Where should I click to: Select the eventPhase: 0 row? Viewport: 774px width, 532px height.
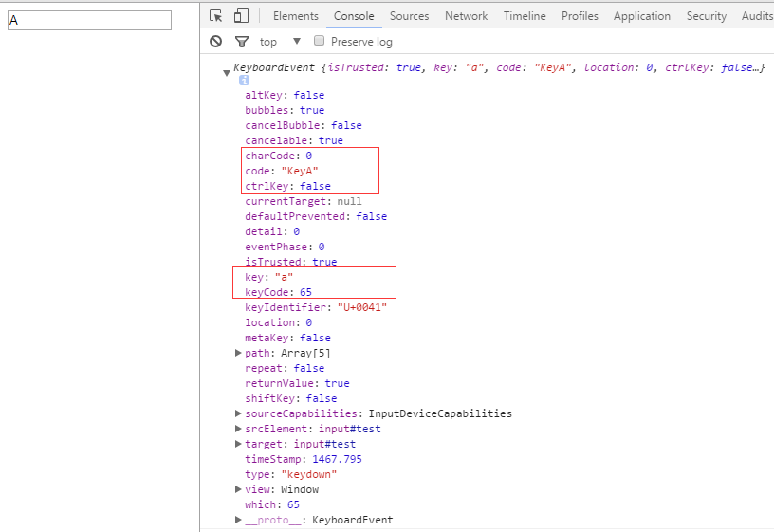pyautogui.click(x=285, y=247)
